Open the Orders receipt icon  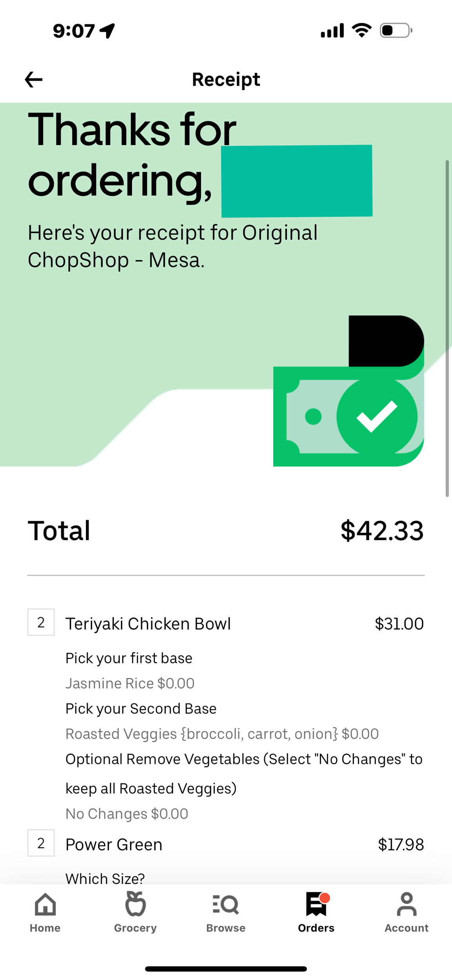point(316,905)
